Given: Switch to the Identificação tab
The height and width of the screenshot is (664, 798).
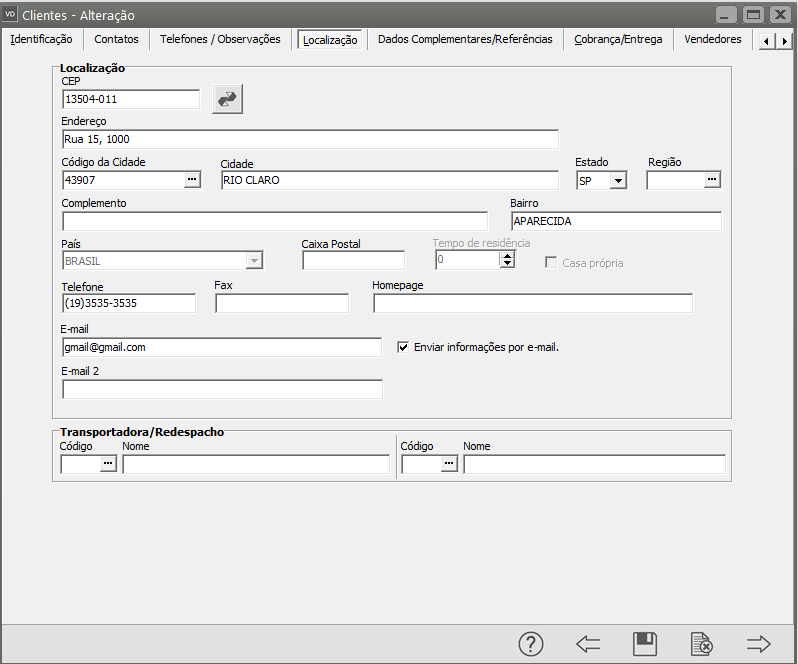Looking at the screenshot, I should pyautogui.click(x=41, y=39).
